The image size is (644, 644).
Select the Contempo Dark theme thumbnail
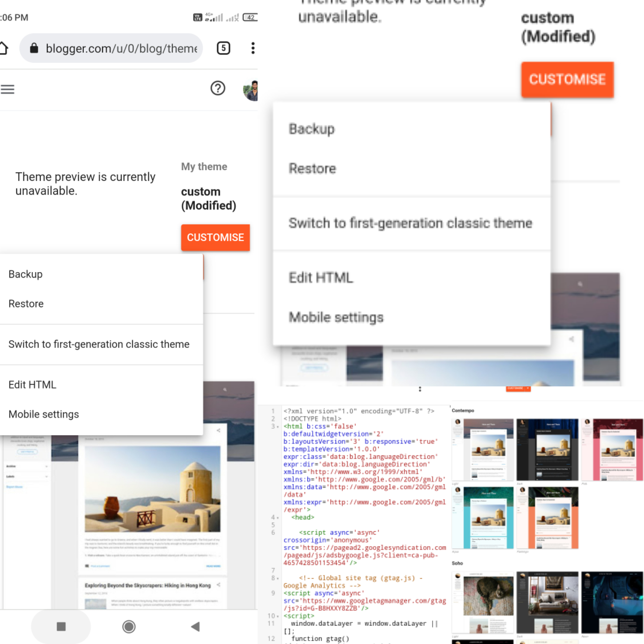(x=547, y=449)
